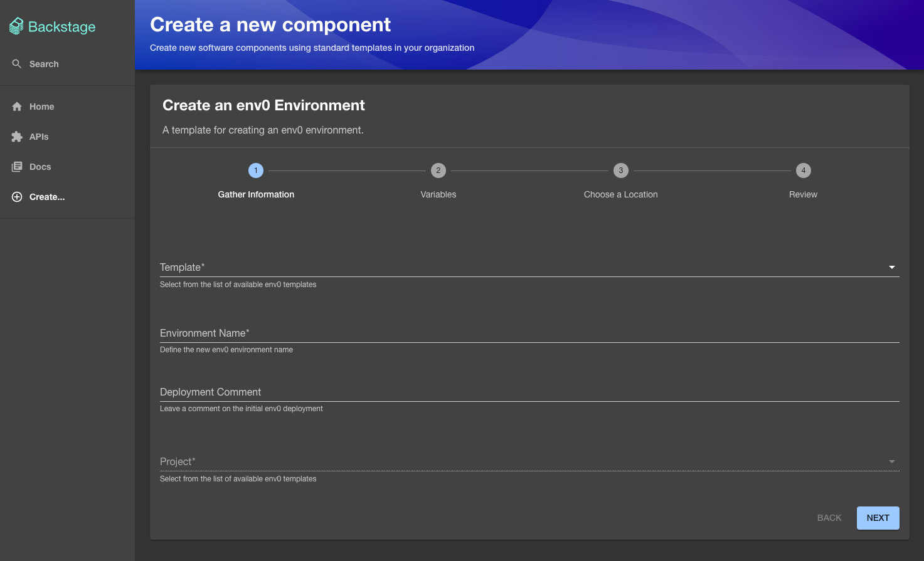Click the Backstage logo icon

16,26
